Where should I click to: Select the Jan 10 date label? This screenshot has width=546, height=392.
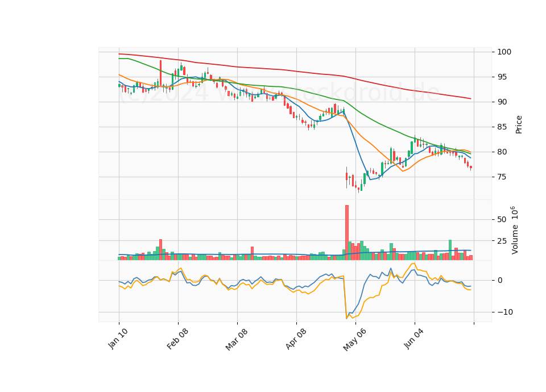pos(118,339)
